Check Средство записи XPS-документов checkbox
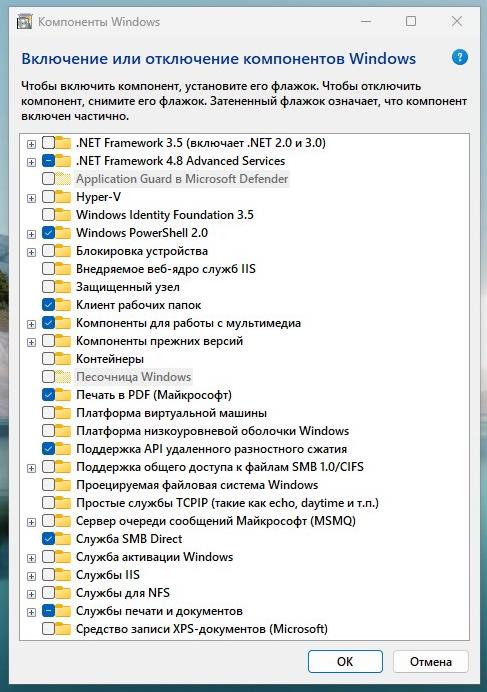487x692 pixels. coord(49,629)
